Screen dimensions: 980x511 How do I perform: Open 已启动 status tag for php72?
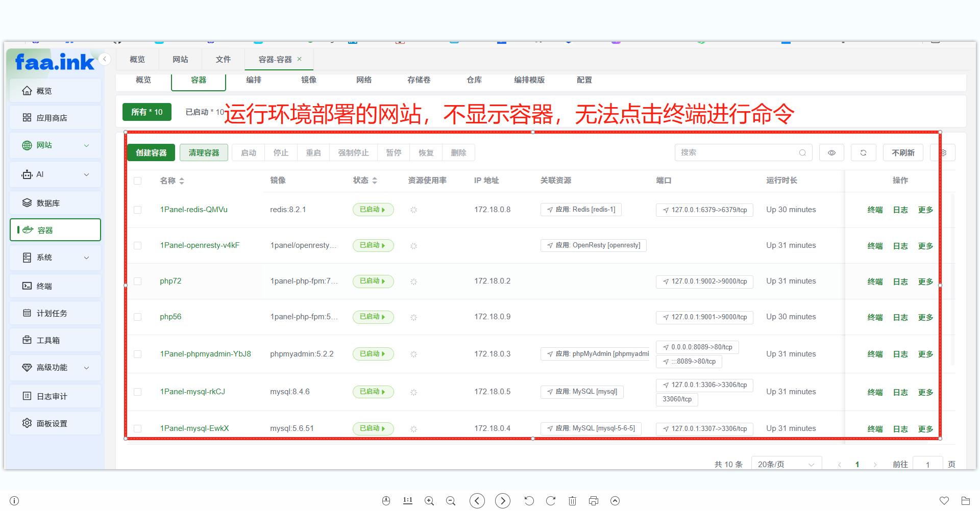click(x=373, y=281)
